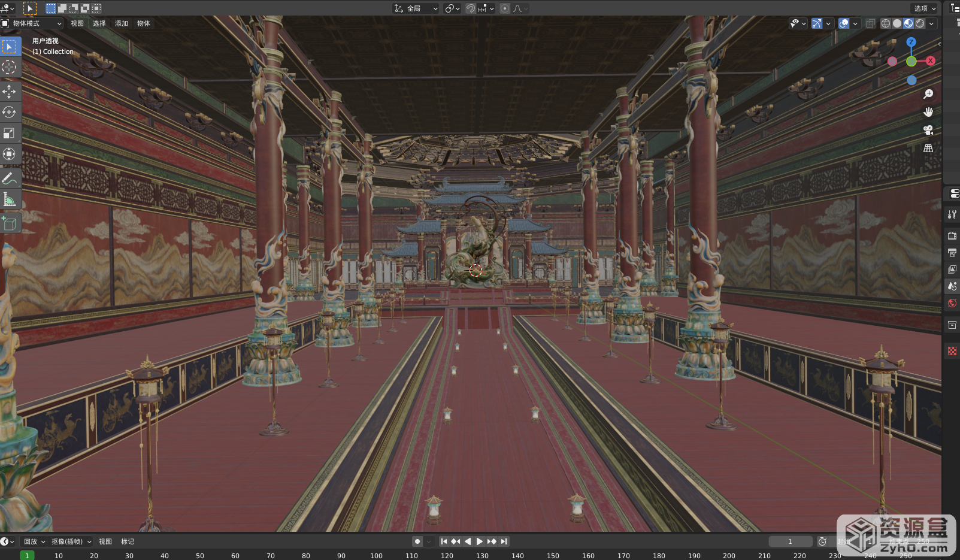Jump to the last frame button
Image resolution: width=960 pixels, height=560 pixels.
point(504,541)
